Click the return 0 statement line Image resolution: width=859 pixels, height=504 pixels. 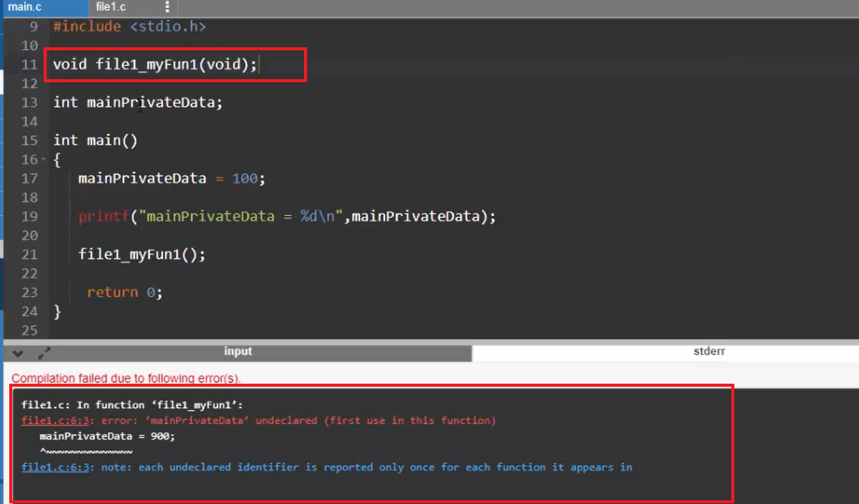coord(125,292)
